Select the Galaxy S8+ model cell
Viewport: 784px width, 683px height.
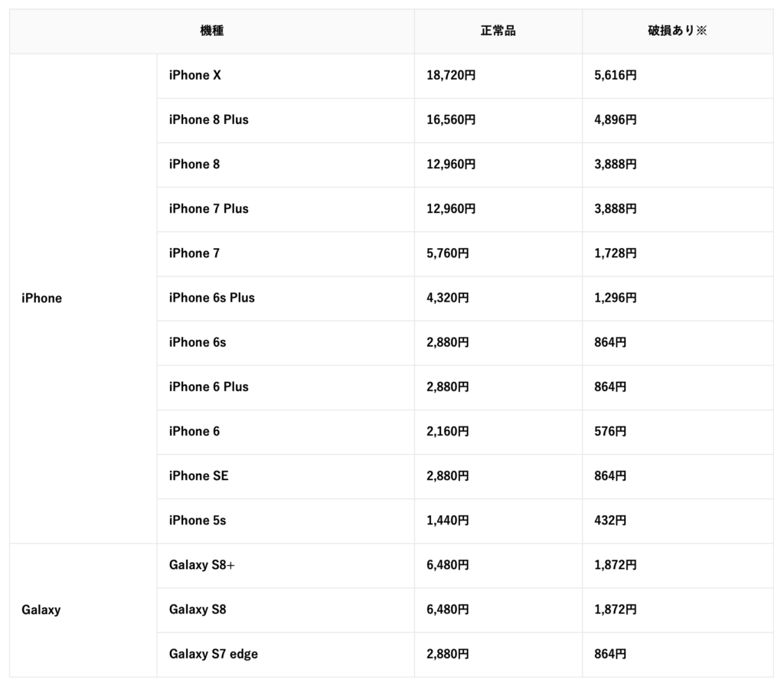286,566
